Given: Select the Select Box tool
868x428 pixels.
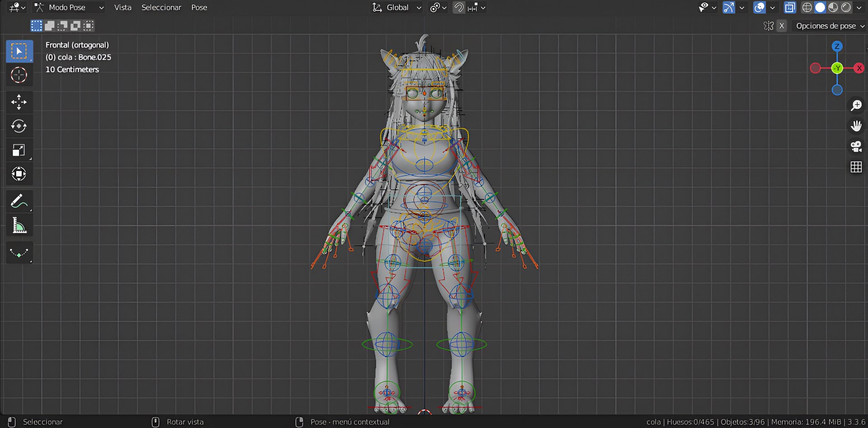Looking at the screenshot, I should (19, 51).
